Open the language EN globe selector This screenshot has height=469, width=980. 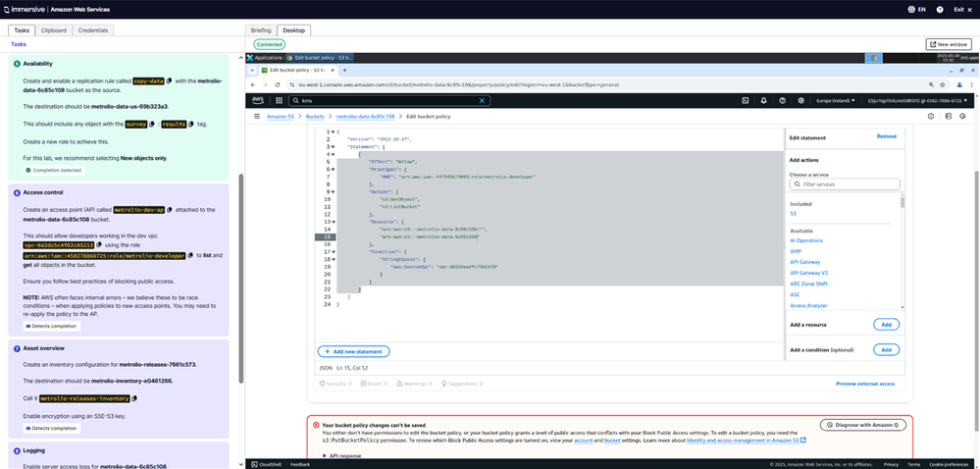click(x=916, y=10)
